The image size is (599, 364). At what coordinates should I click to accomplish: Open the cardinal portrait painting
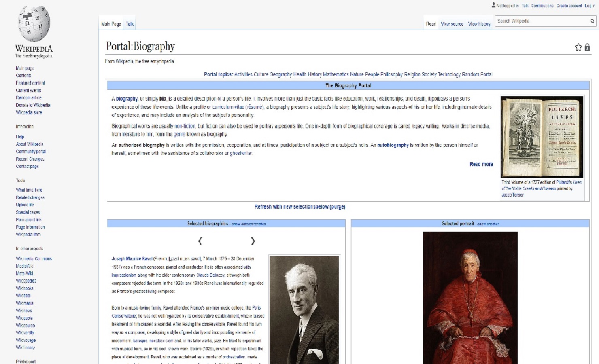pos(470,297)
